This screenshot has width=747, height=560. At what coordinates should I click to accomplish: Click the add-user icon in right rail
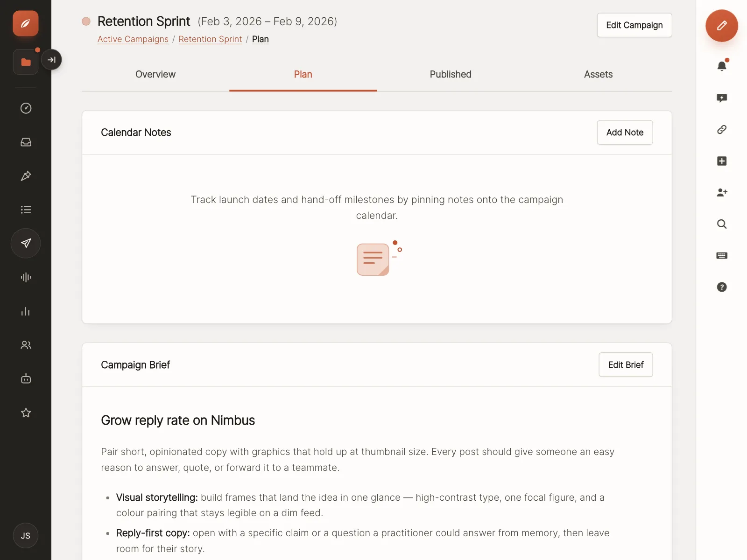click(722, 192)
